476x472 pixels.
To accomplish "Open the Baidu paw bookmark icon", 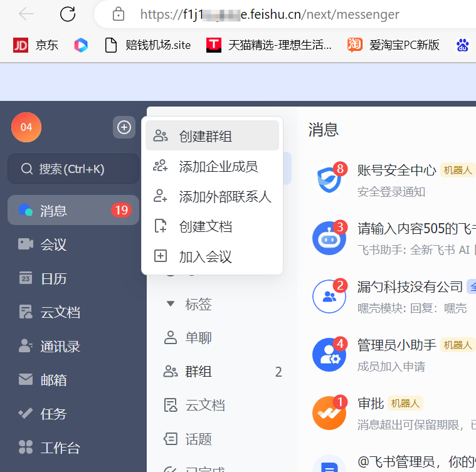I will click(463, 45).
